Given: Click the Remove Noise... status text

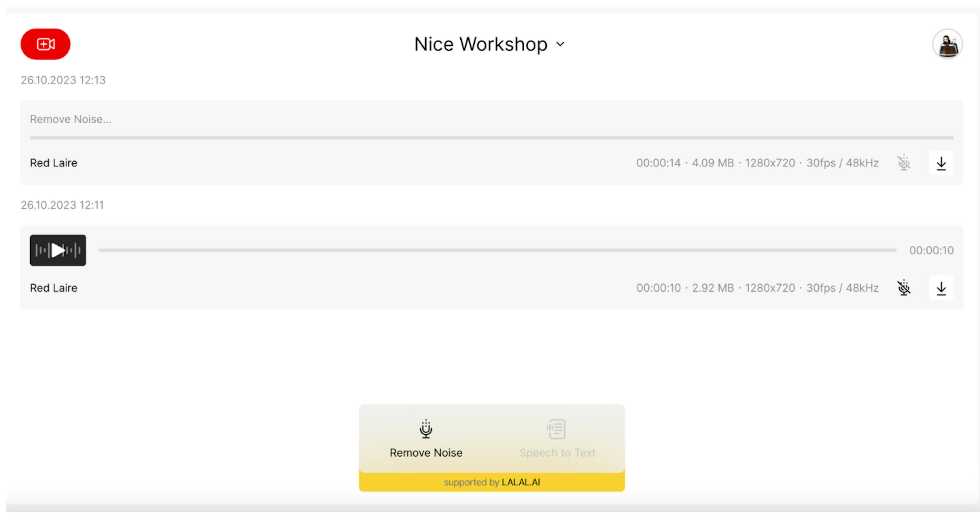Looking at the screenshot, I should point(71,119).
